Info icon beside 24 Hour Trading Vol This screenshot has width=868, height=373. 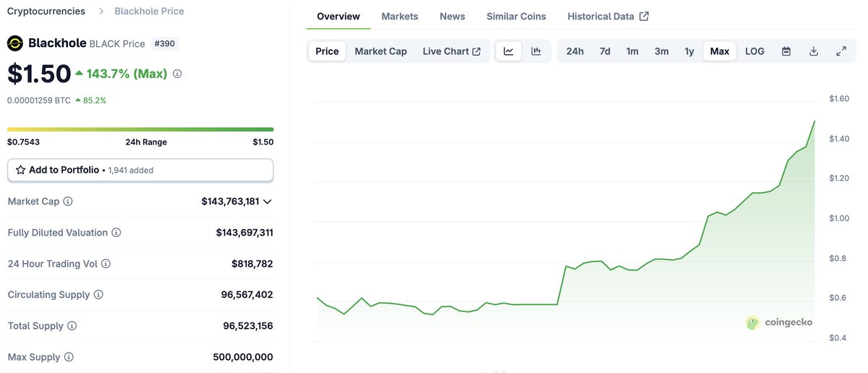coord(106,264)
